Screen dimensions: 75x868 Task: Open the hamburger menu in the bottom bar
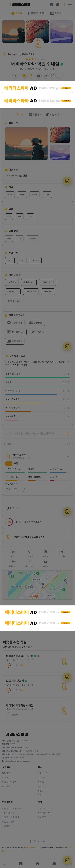click(4, 863)
